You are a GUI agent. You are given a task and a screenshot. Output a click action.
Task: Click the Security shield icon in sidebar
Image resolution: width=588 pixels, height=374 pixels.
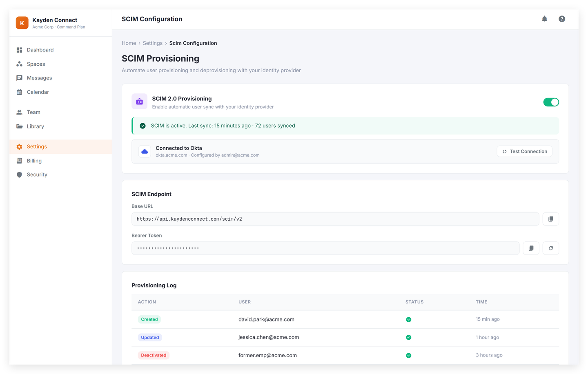pos(19,175)
